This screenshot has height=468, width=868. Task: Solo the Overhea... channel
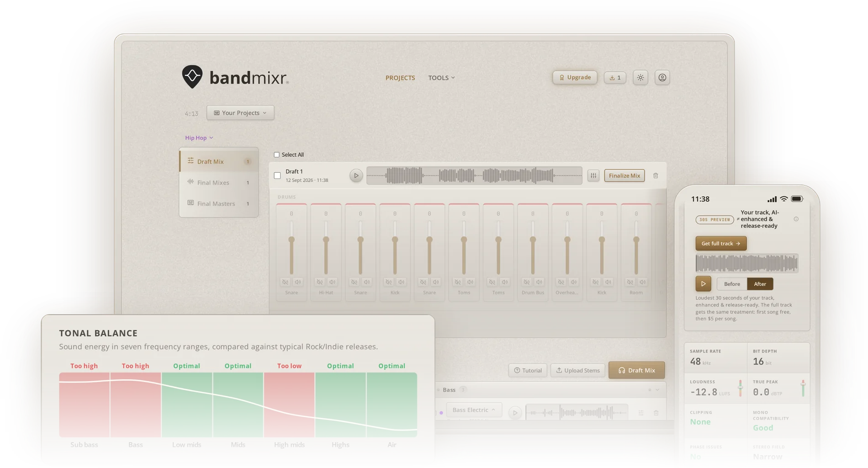[x=574, y=282]
